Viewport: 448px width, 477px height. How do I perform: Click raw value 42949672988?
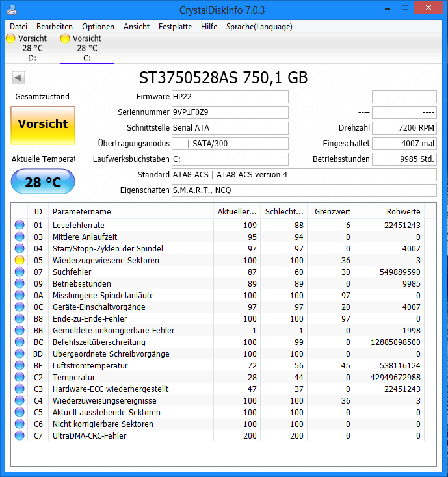(x=395, y=377)
